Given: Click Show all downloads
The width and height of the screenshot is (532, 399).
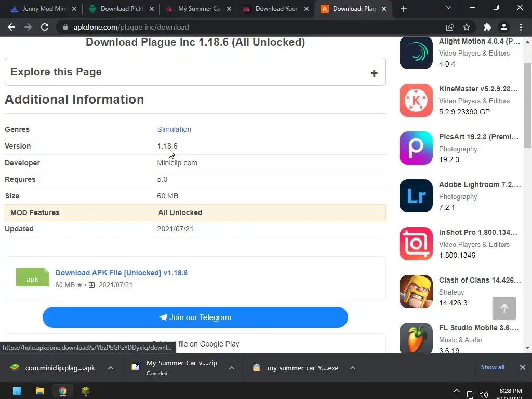Looking at the screenshot, I should coord(493,367).
